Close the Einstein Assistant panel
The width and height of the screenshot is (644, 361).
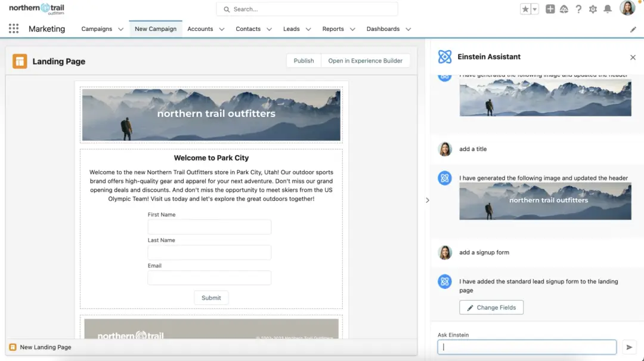click(633, 57)
